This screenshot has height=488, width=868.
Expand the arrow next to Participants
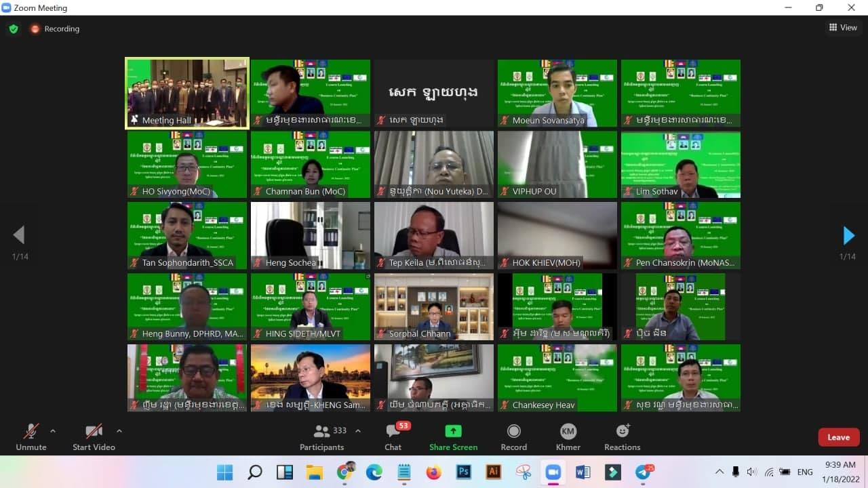(x=358, y=431)
